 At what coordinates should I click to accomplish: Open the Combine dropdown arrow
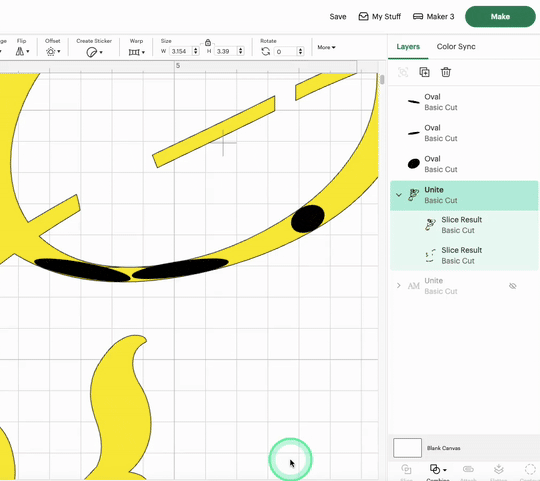[445, 470]
